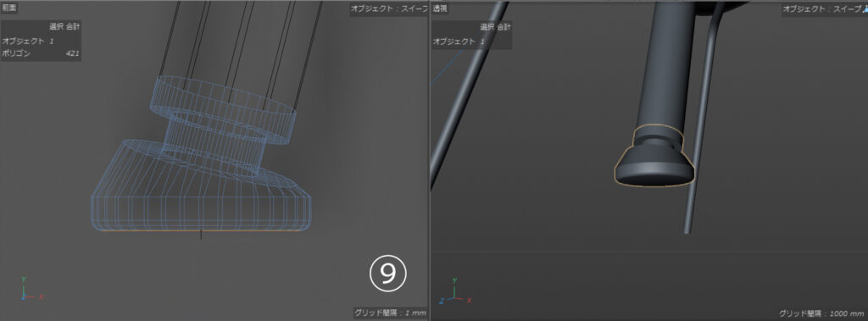Click the 選択 合計 header in the perspective HUD
The height and width of the screenshot is (321, 868).
tap(495, 26)
